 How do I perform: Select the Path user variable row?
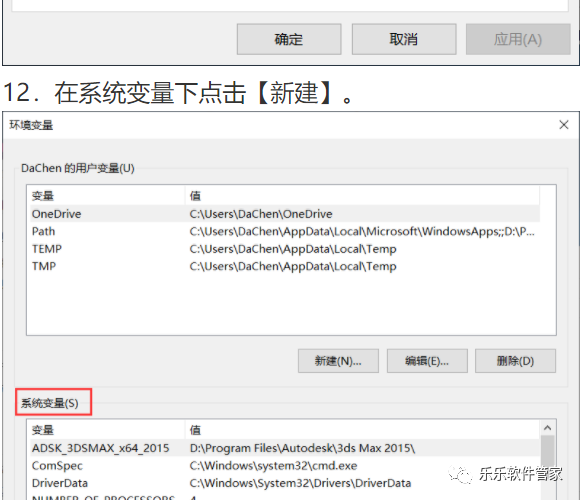pyautogui.click(x=285, y=231)
